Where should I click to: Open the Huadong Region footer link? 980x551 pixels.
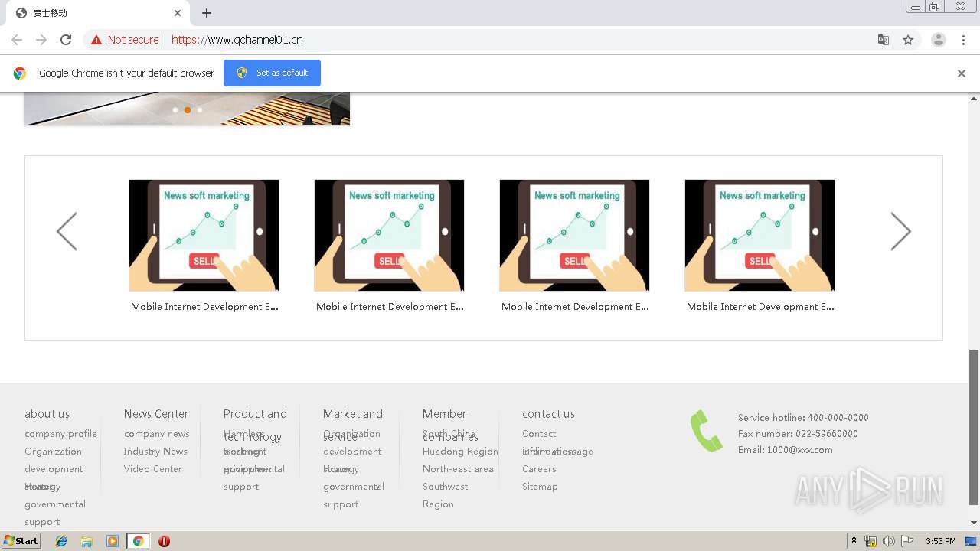point(460,452)
